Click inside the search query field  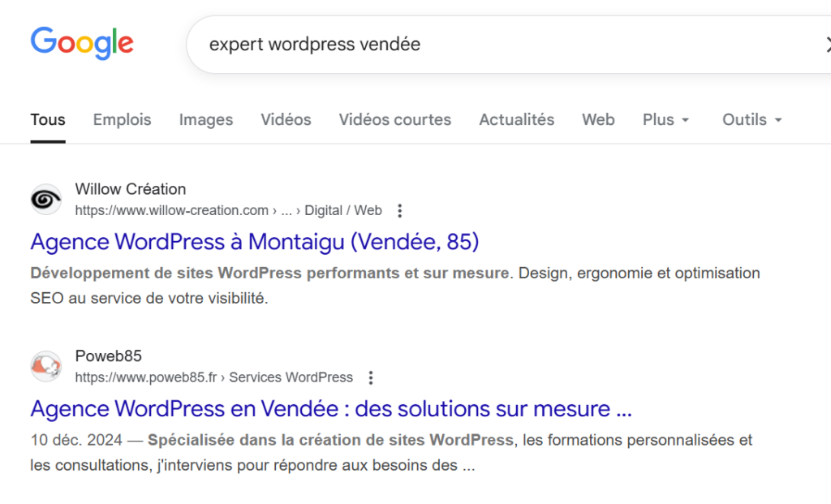point(487,44)
